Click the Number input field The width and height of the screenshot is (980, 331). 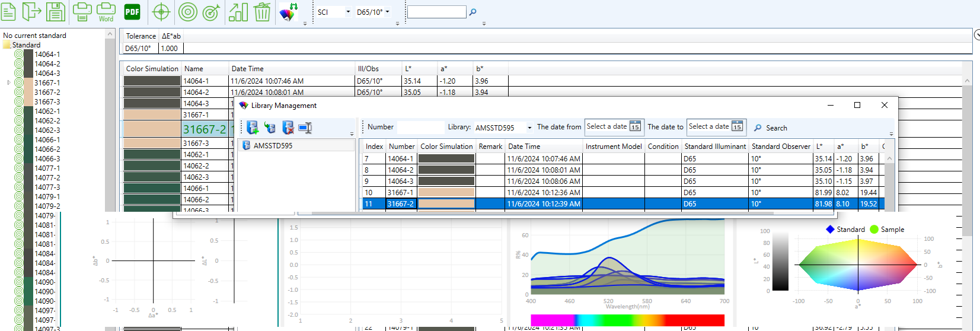(x=420, y=127)
